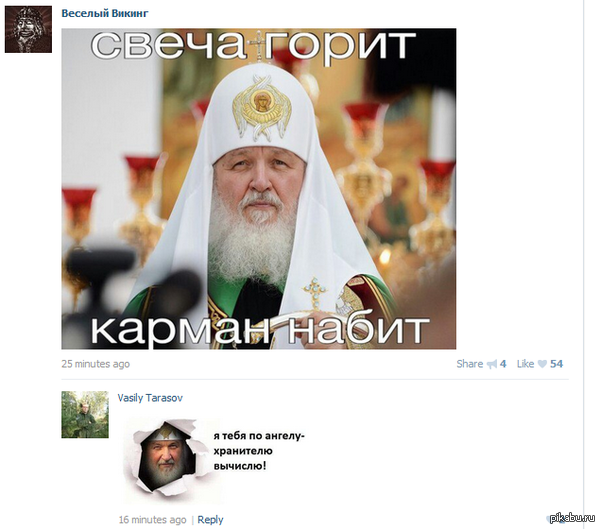Click the megaphone share icon
The image size is (600, 529).
492,364
